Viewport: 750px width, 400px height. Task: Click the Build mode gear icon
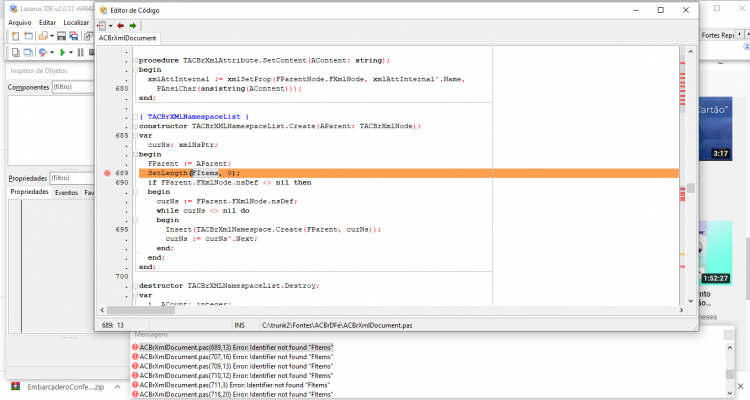[x=43, y=53]
